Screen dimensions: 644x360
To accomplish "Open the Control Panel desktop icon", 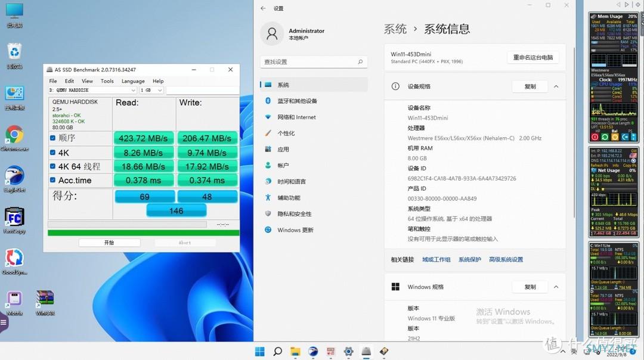I will [x=14, y=97].
